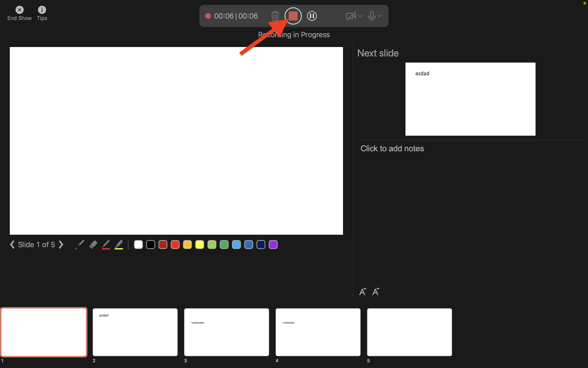This screenshot has width=588, height=368.
Task: Pick the light blue ink color swatch
Action: [236, 244]
